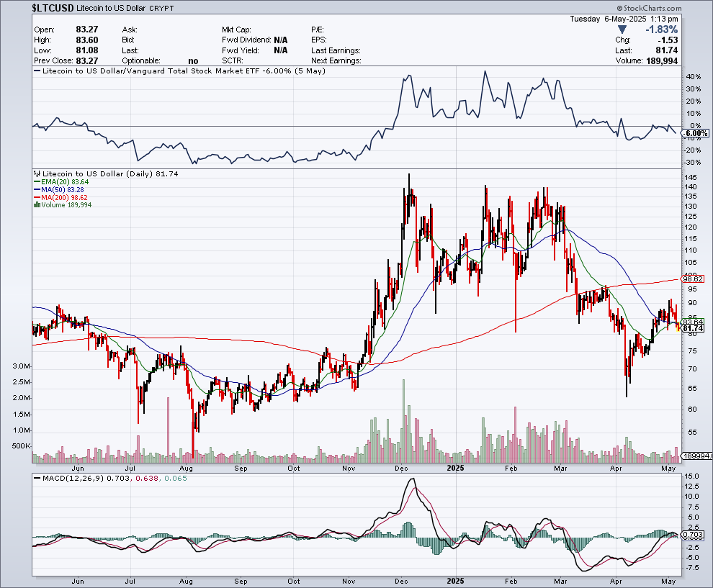Click the 500K volume axis label
Viewport: 713px width, 588px height.
[x=21, y=445]
